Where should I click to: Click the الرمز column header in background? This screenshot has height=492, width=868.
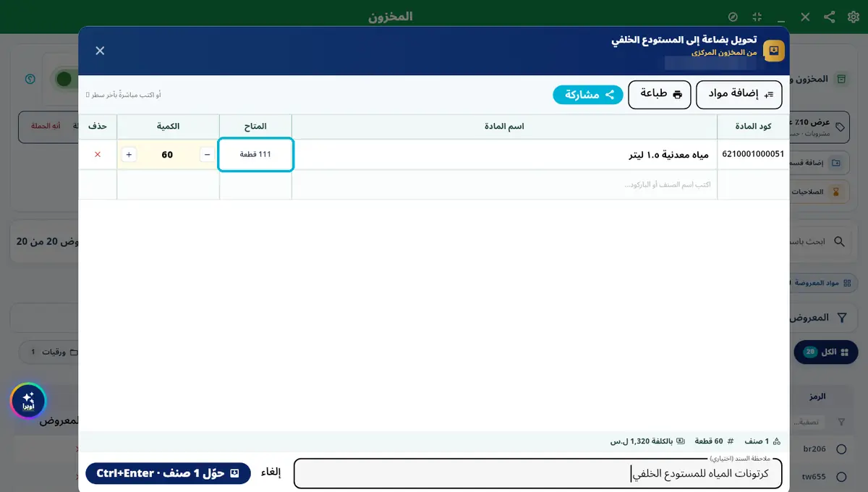(817, 396)
